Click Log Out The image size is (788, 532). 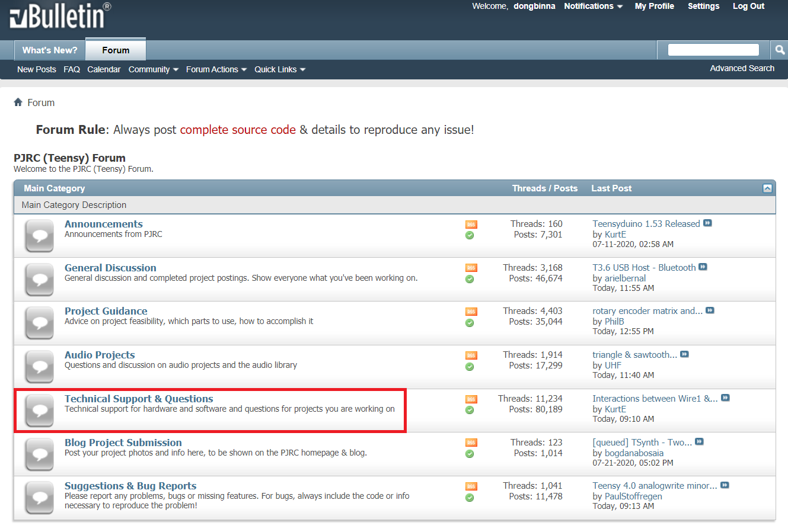[749, 6]
